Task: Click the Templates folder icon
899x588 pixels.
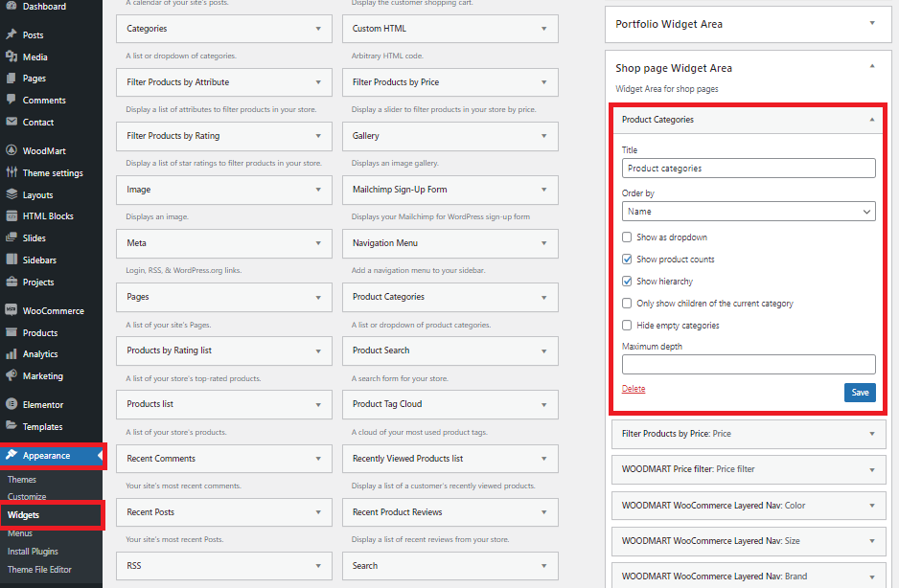Action: click(x=12, y=426)
